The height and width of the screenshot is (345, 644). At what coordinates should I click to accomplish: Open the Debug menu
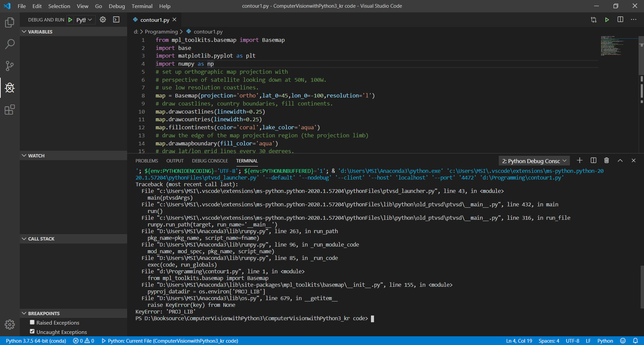117,6
